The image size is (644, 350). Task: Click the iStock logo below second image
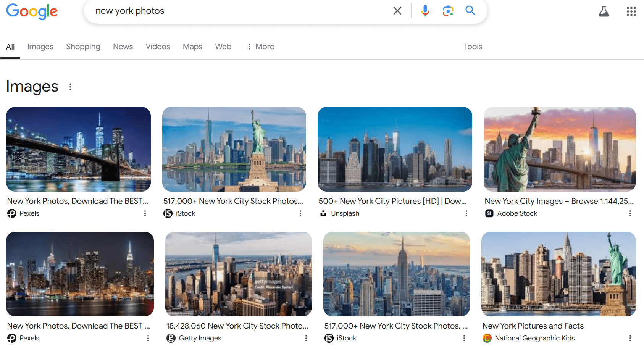coord(168,213)
